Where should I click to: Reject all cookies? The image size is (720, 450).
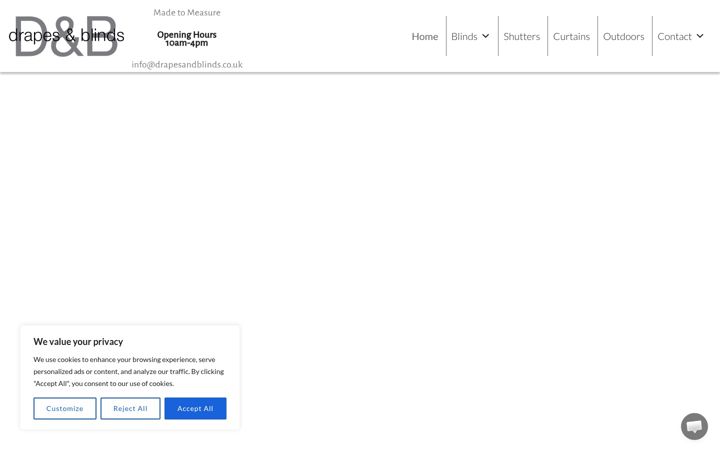[130, 408]
